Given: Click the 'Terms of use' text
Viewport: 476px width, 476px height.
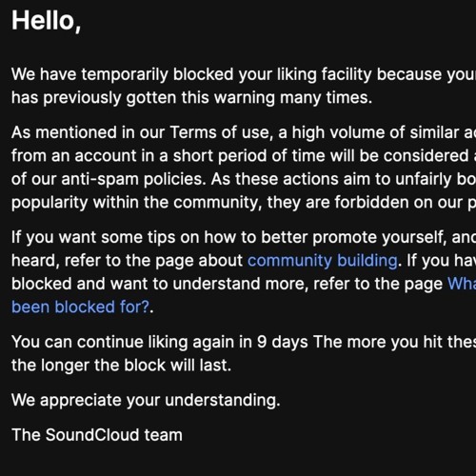Looking at the screenshot, I should (x=219, y=132).
